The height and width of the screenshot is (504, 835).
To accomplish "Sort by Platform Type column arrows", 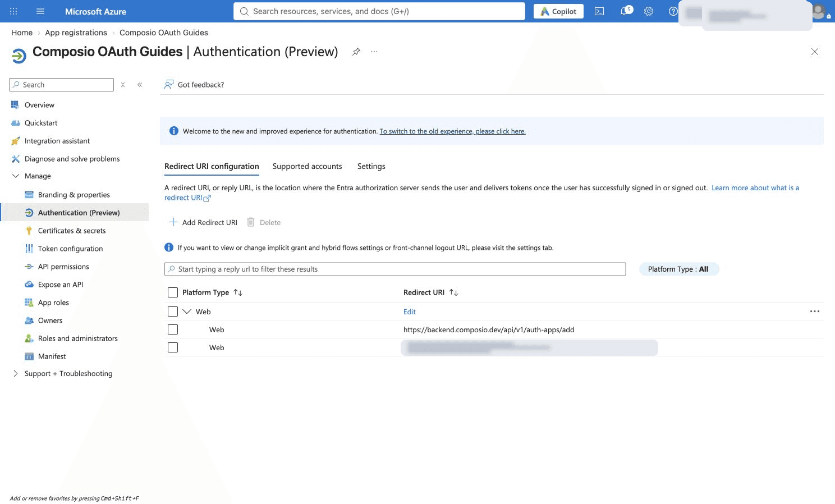I will 238,292.
